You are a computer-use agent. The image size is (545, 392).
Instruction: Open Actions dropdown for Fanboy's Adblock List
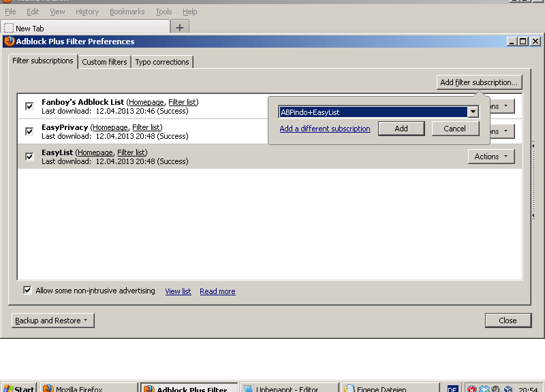coord(501,106)
